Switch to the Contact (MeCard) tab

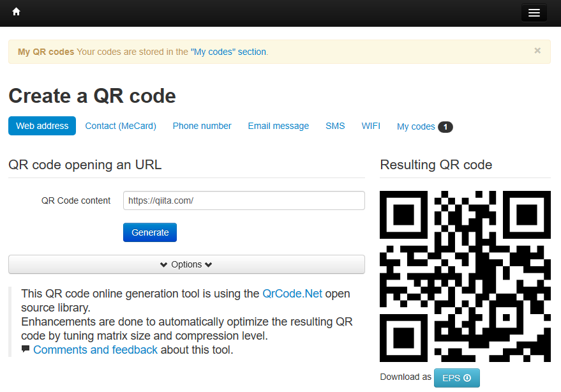click(x=120, y=126)
